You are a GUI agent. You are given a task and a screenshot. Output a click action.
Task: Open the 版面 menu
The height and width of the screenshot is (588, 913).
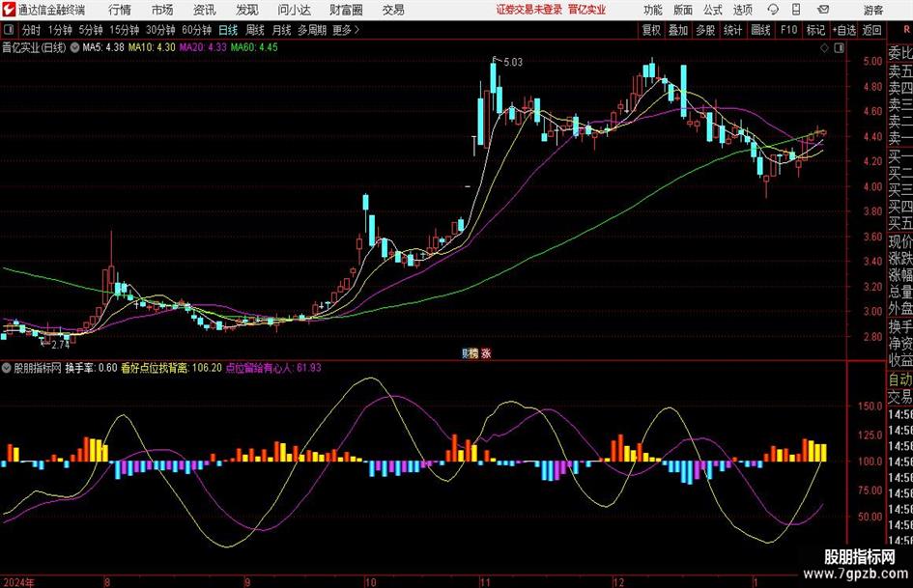point(682,10)
